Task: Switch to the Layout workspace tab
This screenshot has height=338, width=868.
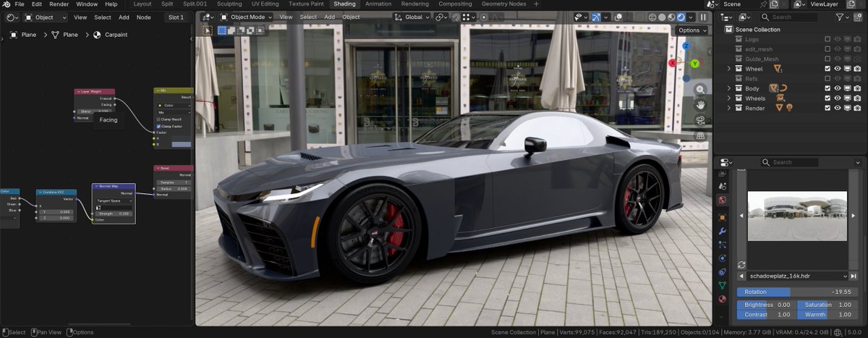Action: [x=142, y=4]
